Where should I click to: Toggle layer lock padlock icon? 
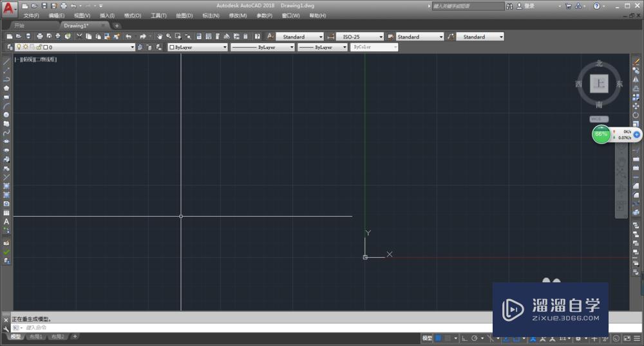pos(39,47)
